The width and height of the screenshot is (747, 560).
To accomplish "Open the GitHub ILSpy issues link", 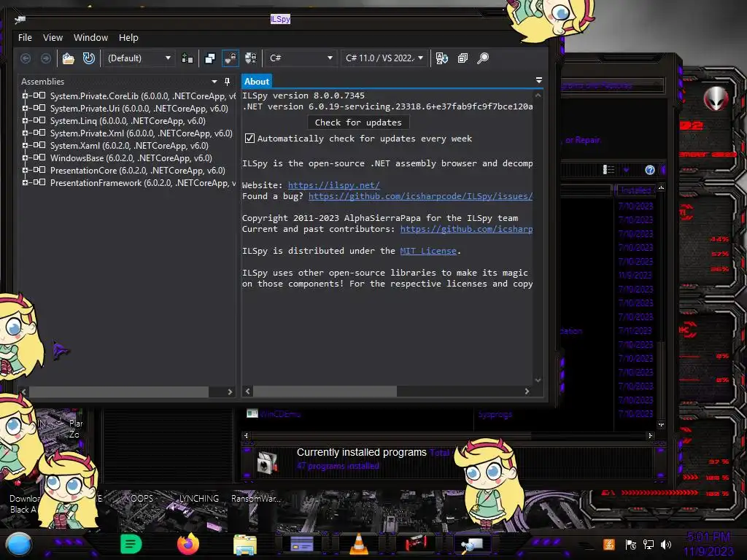I will coord(420,196).
